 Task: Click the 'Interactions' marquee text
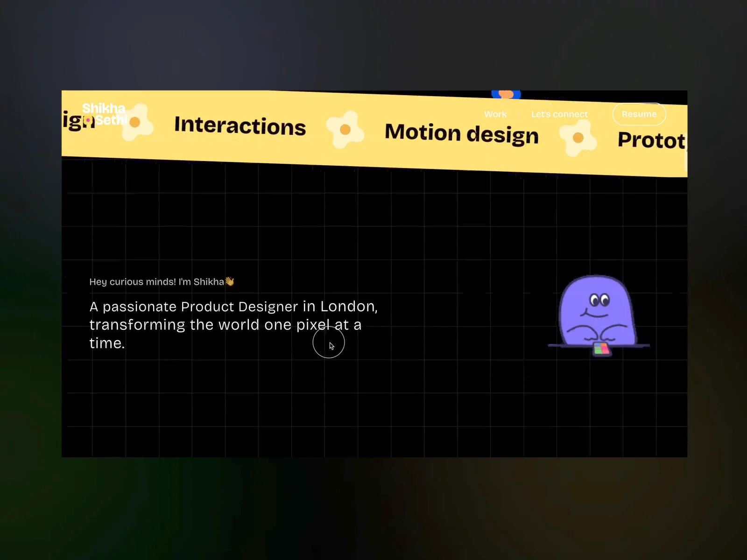240,126
